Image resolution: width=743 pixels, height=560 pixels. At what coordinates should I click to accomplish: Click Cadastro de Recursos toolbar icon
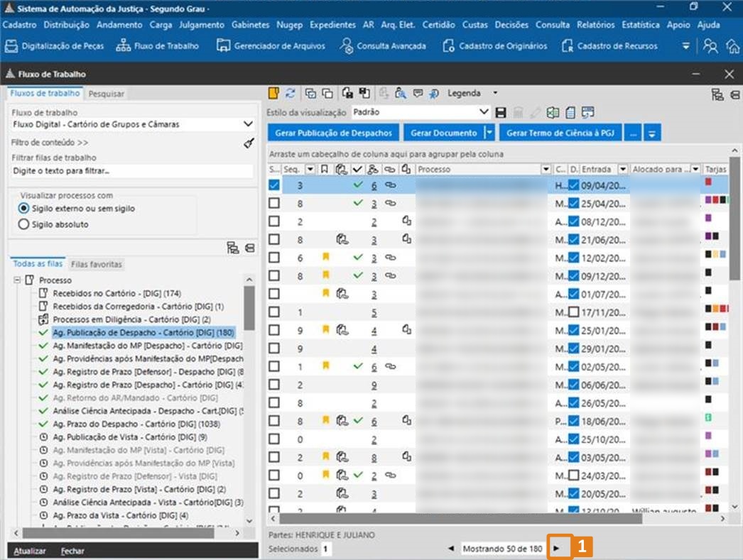[x=609, y=46]
